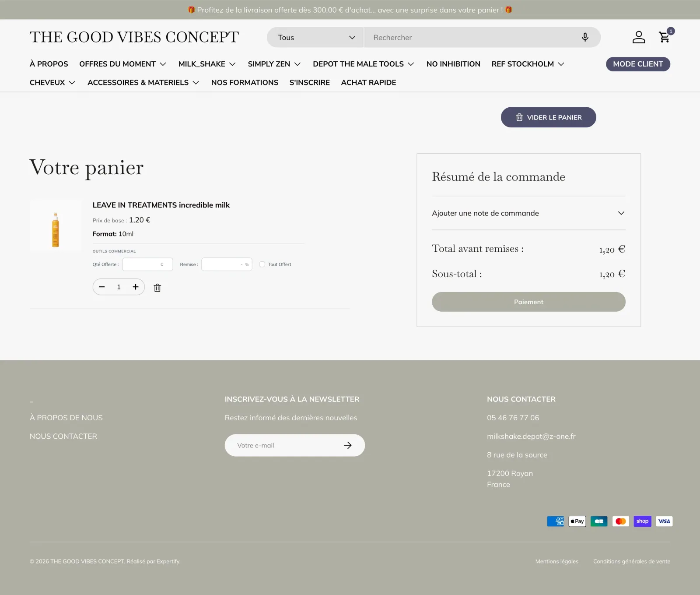This screenshot has width=700, height=595.
Task: Click the quantity value 1 field
Action: [119, 287]
